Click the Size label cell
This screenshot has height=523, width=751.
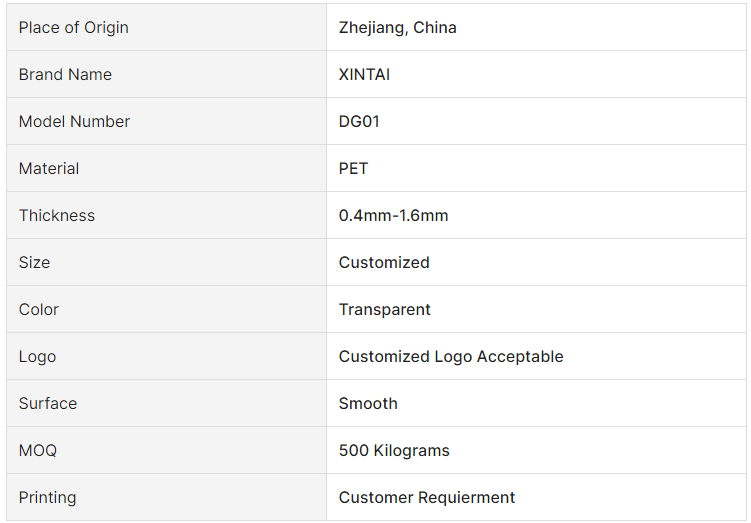[x=166, y=262]
